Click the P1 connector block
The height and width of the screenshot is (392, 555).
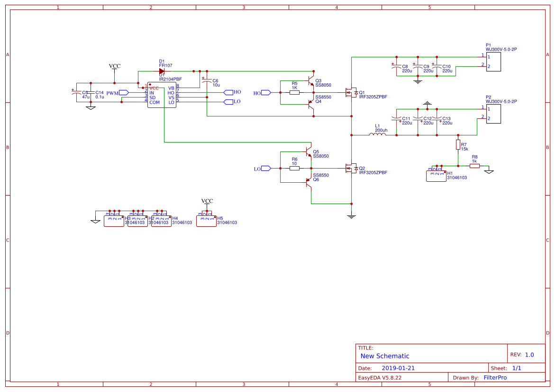tap(493, 62)
